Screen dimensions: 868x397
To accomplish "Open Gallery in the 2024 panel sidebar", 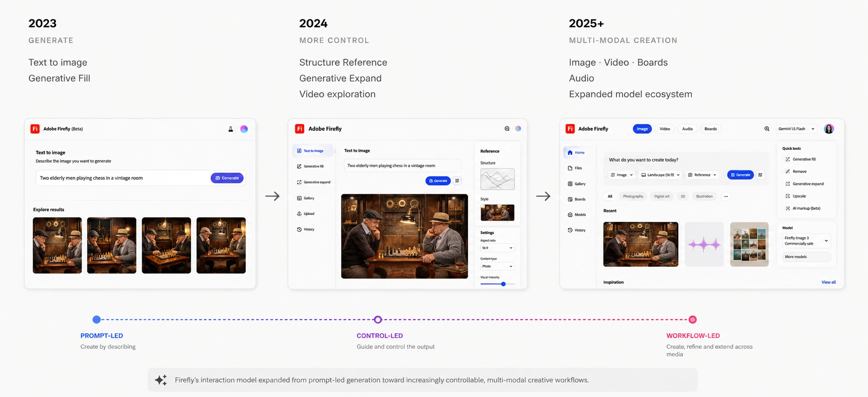I will [x=306, y=198].
